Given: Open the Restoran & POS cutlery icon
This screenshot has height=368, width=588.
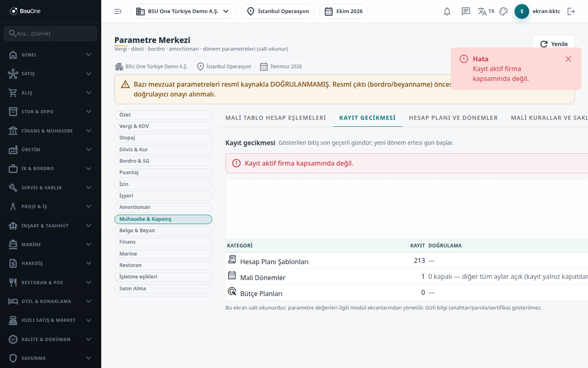Looking at the screenshot, I should pos(13,283).
